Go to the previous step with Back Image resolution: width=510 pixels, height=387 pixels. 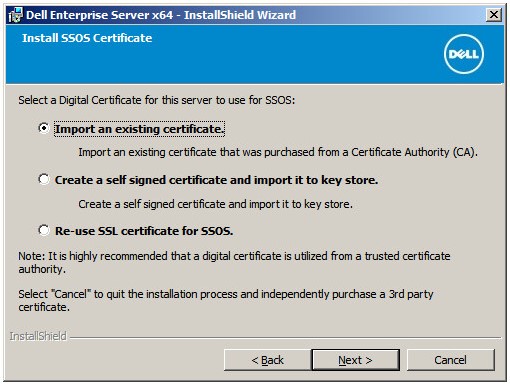click(267, 360)
